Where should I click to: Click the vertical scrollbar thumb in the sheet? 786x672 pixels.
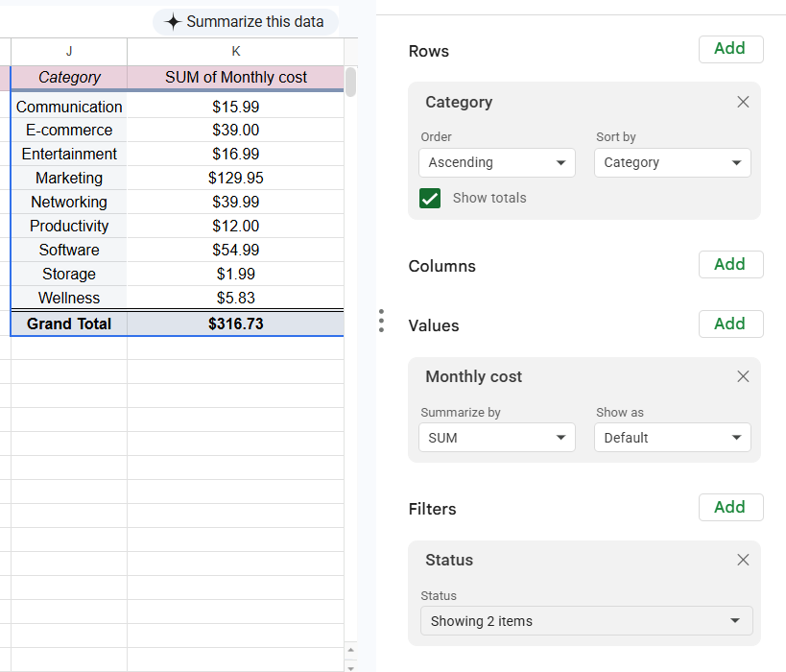coord(350,82)
